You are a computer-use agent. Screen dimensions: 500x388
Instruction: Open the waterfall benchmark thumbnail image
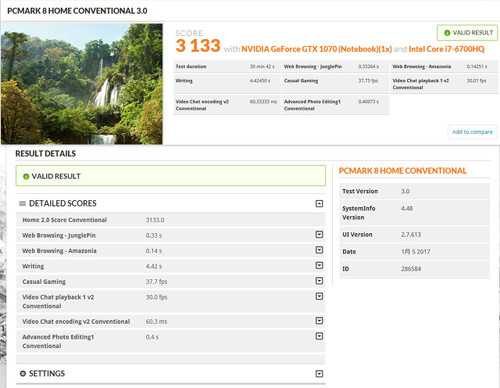tap(82, 84)
